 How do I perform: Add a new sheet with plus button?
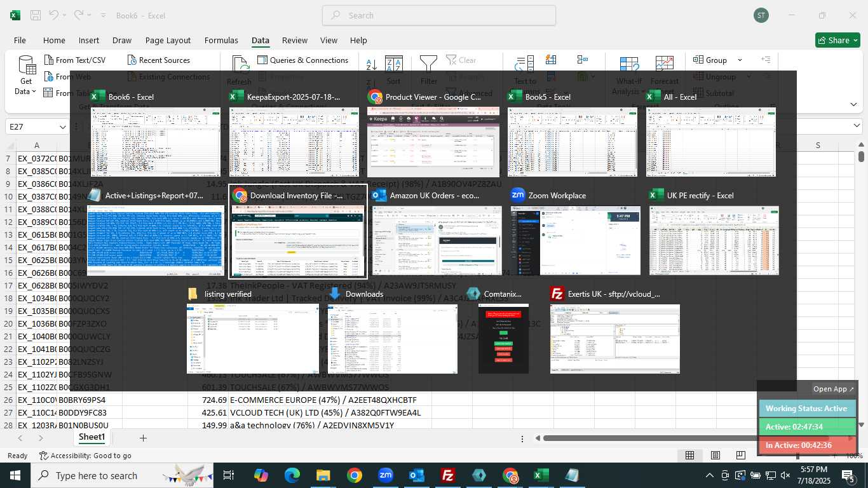pos(143,438)
